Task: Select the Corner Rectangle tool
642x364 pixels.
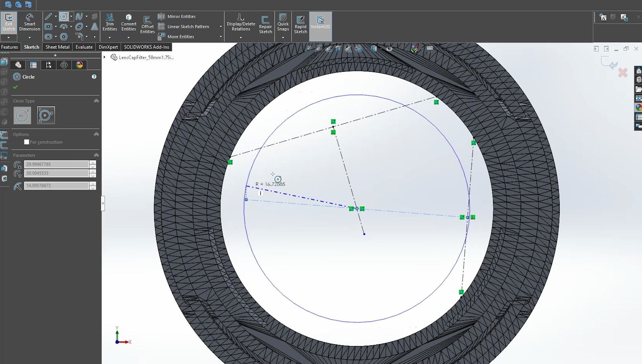Action: pos(48,26)
